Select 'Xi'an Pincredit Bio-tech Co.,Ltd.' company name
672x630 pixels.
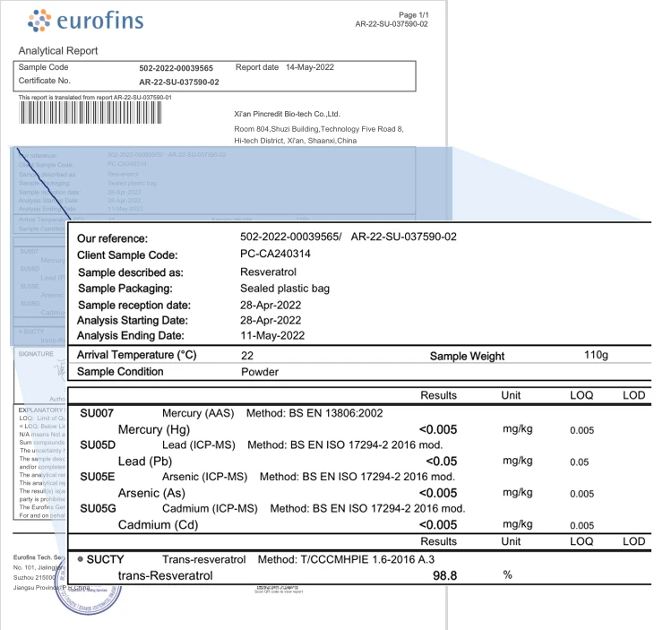pyautogui.click(x=287, y=114)
